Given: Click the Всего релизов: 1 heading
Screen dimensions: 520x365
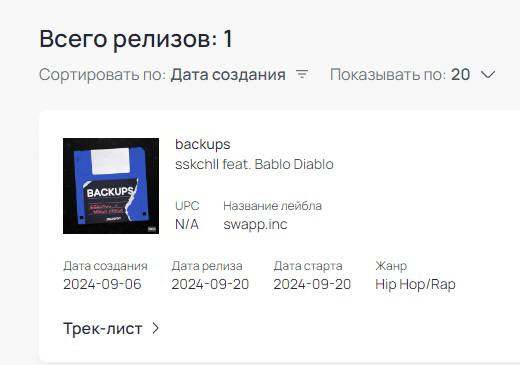Looking at the screenshot, I should [136, 39].
